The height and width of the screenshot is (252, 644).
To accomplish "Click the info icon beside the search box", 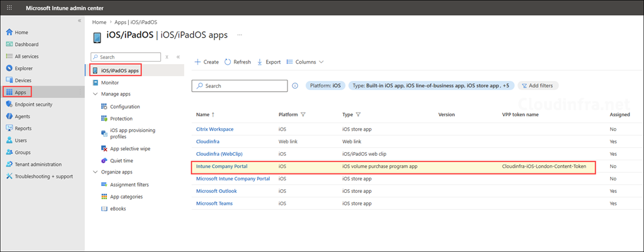I will pyautogui.click(x=294, y=85).
